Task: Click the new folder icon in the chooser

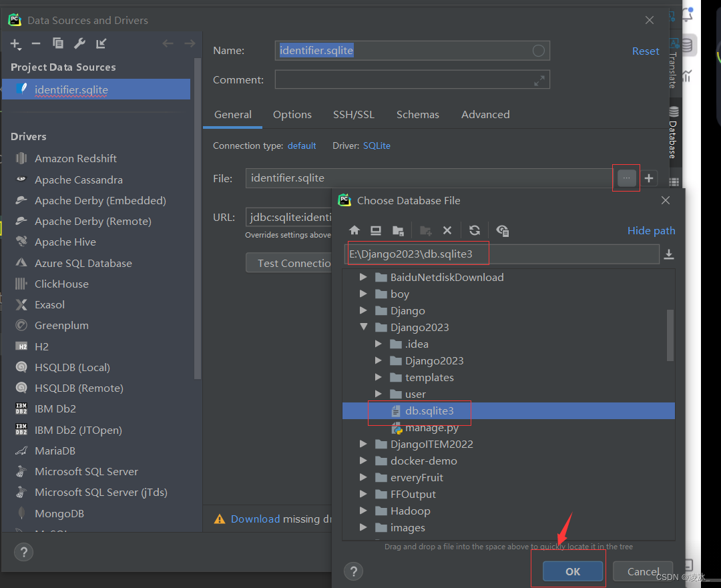Action: (425, 230)
